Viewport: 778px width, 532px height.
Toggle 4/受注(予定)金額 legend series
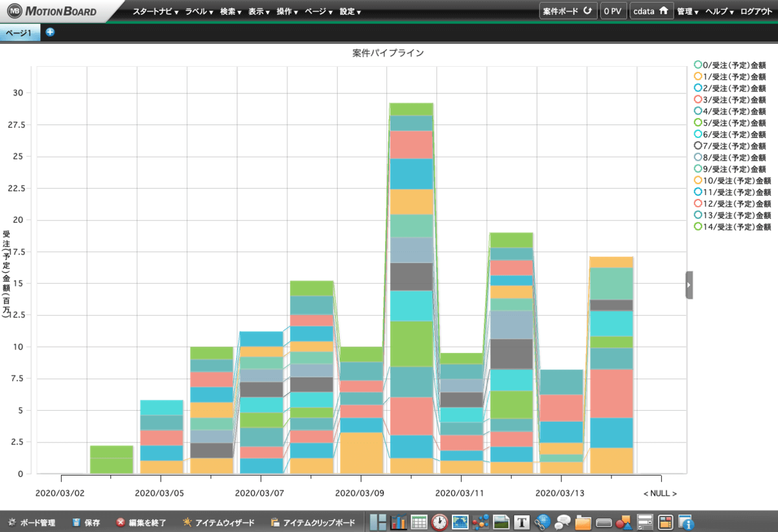729,111
